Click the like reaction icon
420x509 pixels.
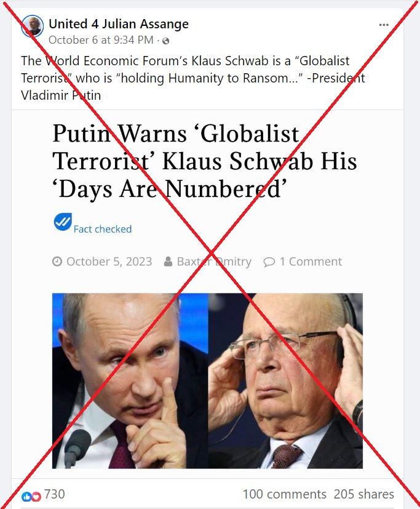26,496
